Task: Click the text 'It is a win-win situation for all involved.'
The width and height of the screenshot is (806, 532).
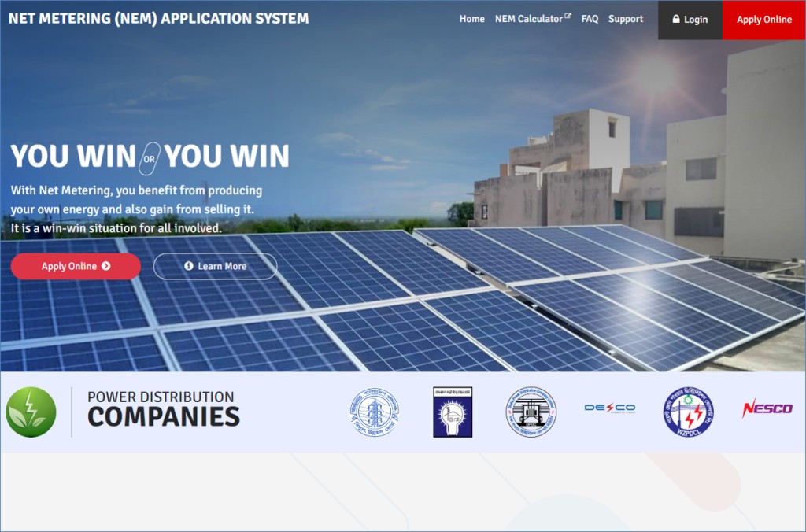Action: click(x=116, y=227)
